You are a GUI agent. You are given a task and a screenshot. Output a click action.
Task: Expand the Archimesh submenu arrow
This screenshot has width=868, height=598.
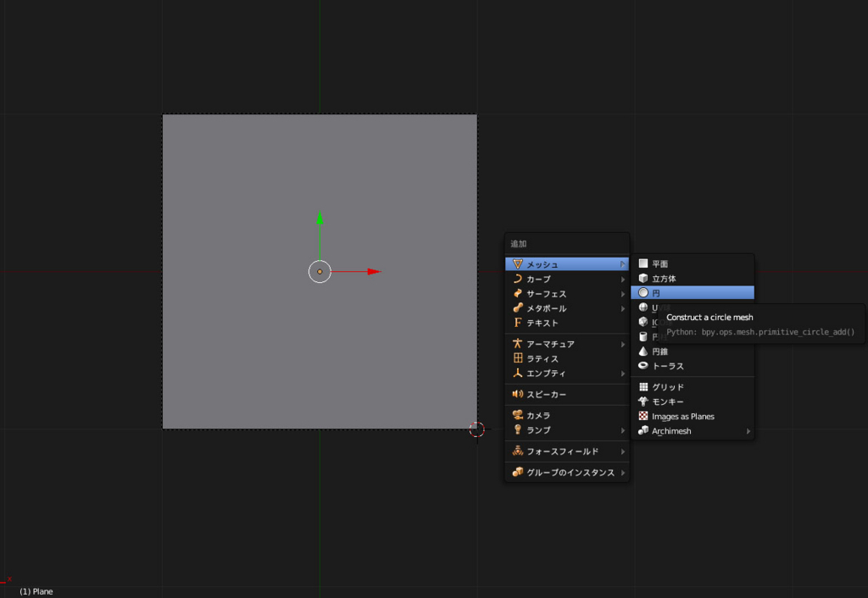coord(748,431)
